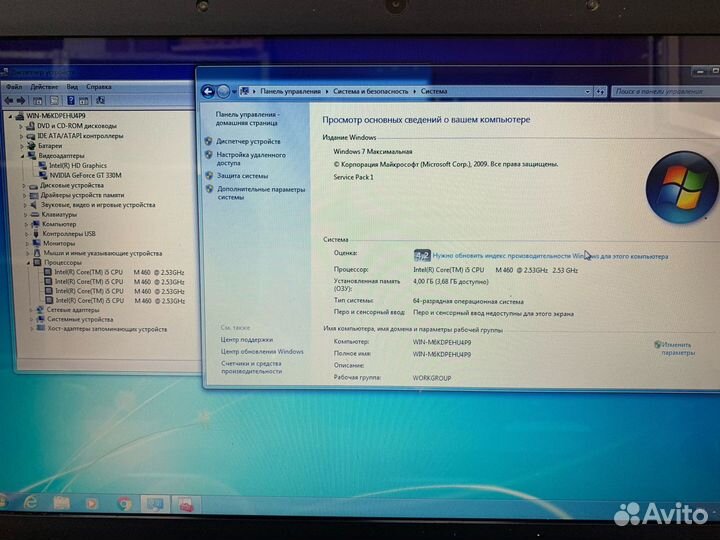The height and width of the screenshot is (540, 720).
Task: Expand Контроллеры USB
Action: click(x=27, y=234)
